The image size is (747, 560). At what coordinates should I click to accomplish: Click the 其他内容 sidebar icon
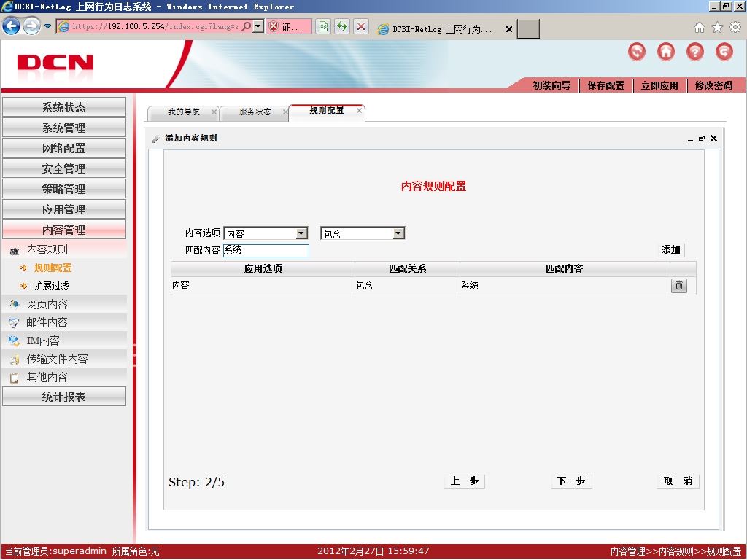[14, 378]
